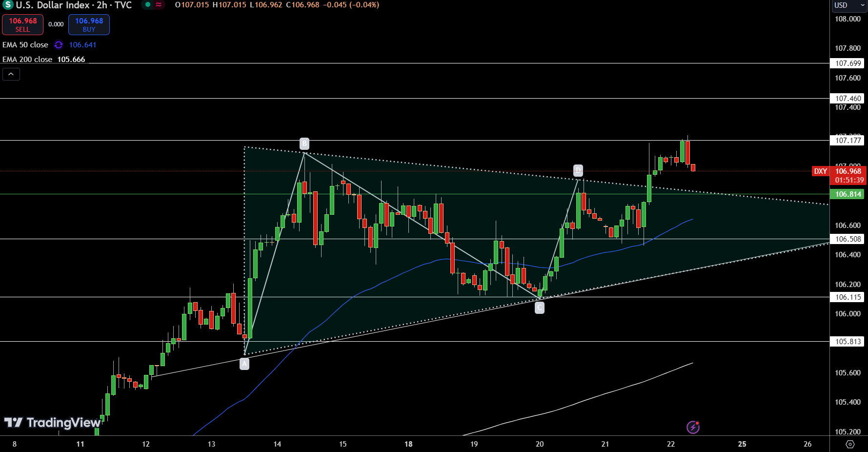This screenshot has height=452, width=868.
Task: Click the purple lightning bolt alert icon
Action: click(693, 428)
